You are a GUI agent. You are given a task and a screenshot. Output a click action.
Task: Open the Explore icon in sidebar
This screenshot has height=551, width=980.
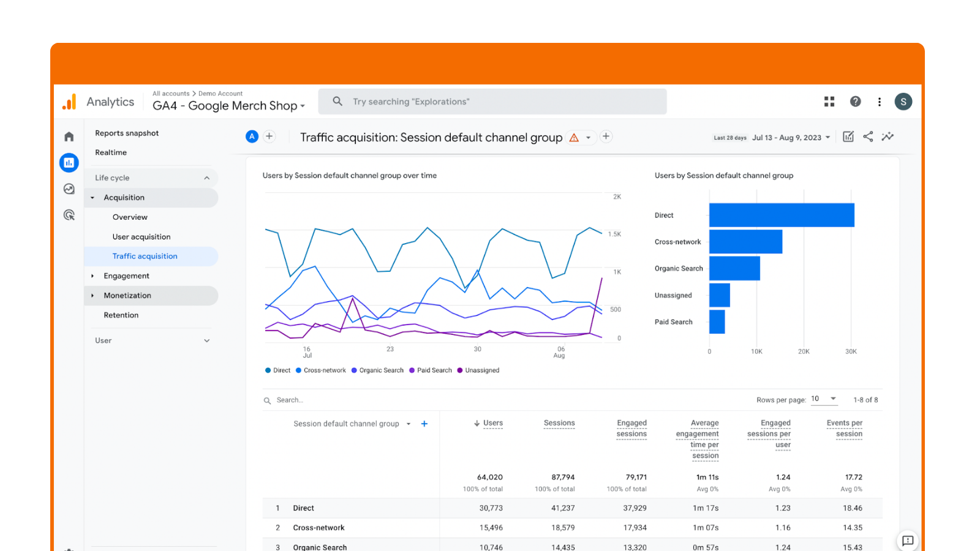(69, 189)
